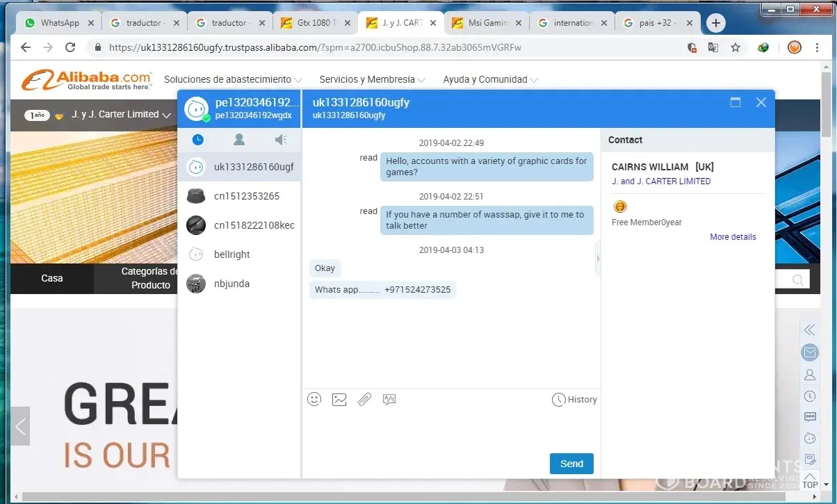
Task: Collapse the Contact side panel handle
Action: pos(598,258)
